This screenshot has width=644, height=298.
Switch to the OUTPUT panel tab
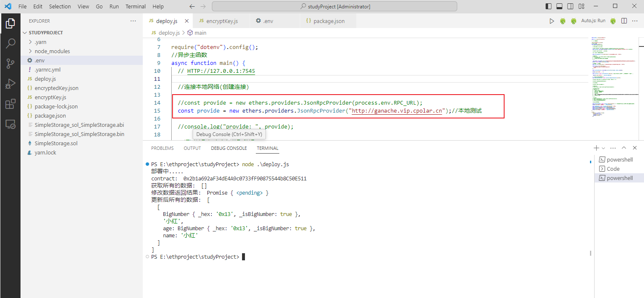pyautogui.click(x=192, y=148)
